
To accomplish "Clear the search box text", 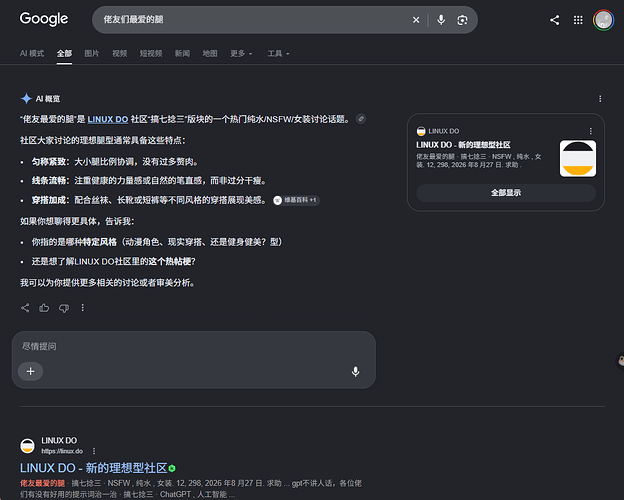I will pyautogui.click(x=416, y=20).
